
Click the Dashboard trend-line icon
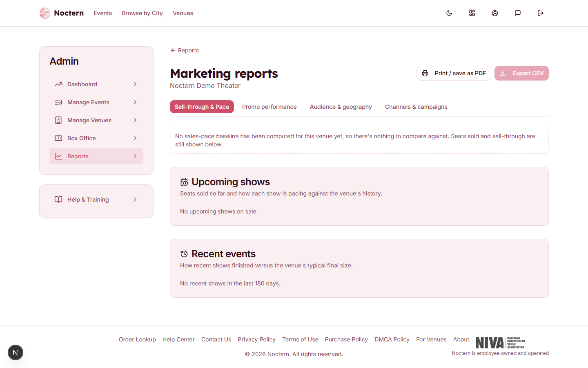point(58,84)
